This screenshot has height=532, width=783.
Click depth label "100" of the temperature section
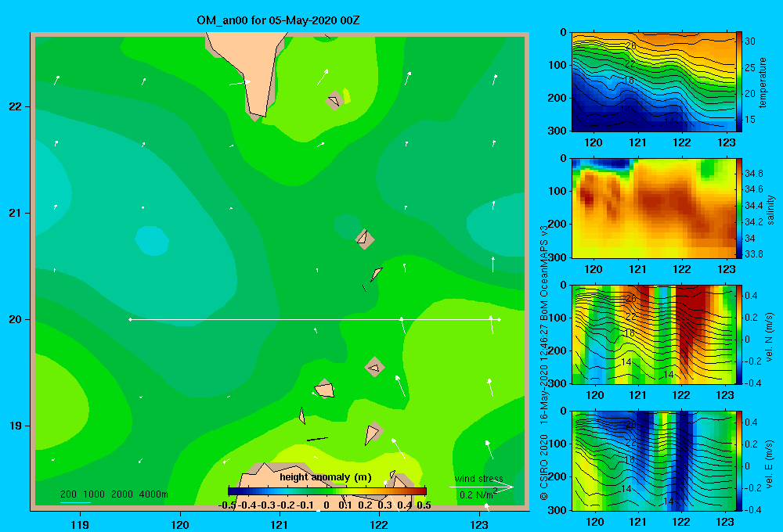(x=557, y=65)
